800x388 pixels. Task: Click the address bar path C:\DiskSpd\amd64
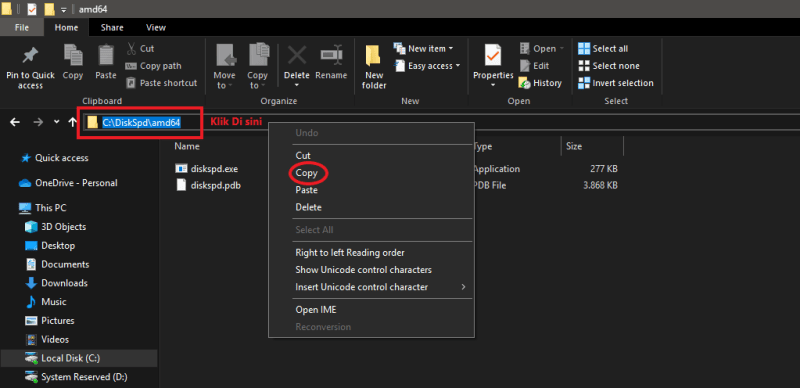pyautogui.click(x=142, y=123)
